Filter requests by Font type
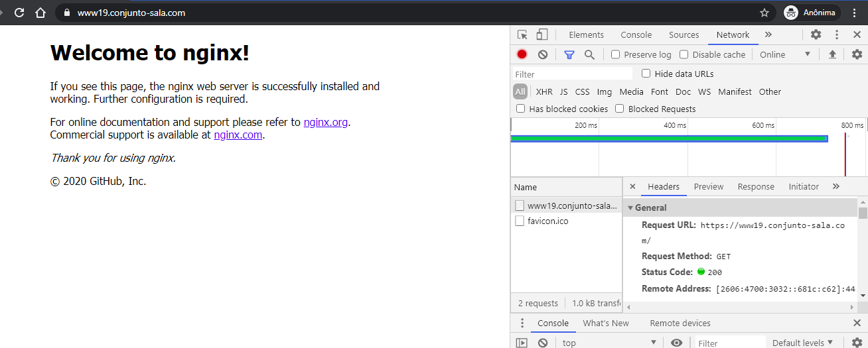 click(660, 91)
